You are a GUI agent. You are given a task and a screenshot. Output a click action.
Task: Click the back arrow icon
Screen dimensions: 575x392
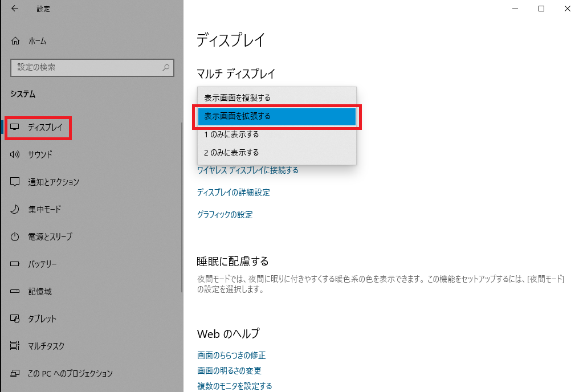[x=14, y=9]
